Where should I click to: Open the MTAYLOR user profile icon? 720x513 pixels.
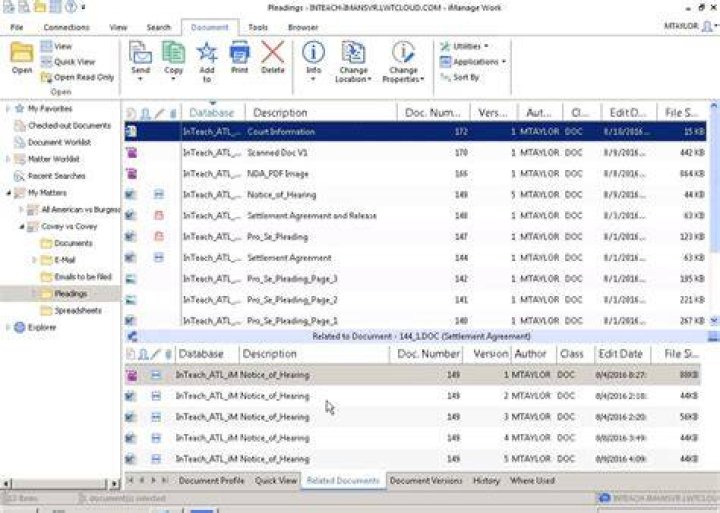[x=708, y=26]
